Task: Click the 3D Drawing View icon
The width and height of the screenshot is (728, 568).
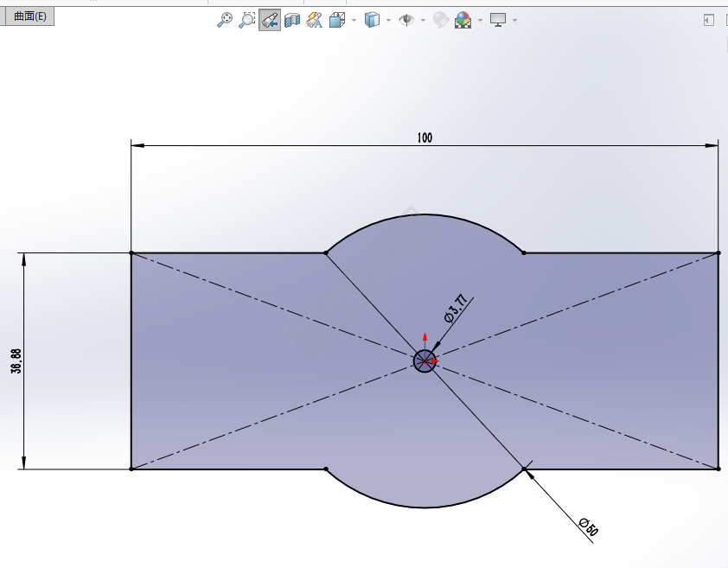Action: click(312, 20)
